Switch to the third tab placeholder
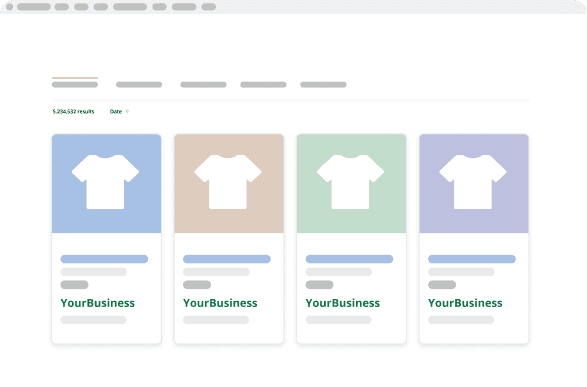The height and width of the screenshot is (387, 587). [x=203, y=85]
